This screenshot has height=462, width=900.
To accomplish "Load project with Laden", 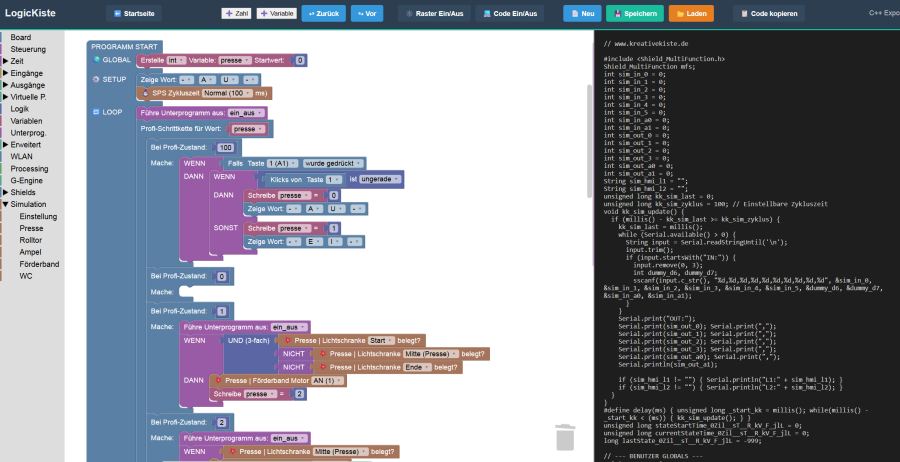I will pos(691,13).
